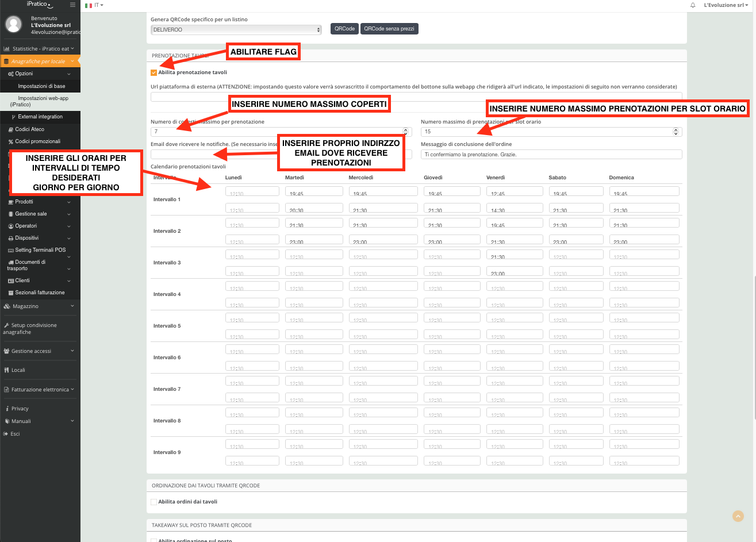Viewport: 756px width, 542px height.
Task: Click the user avatar picture
Action: tap(13, 24)
